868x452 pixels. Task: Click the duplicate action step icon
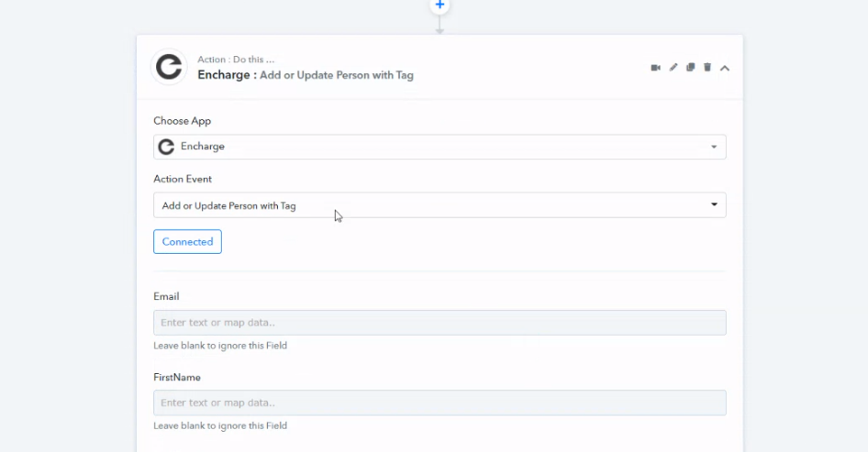[691, 68]
